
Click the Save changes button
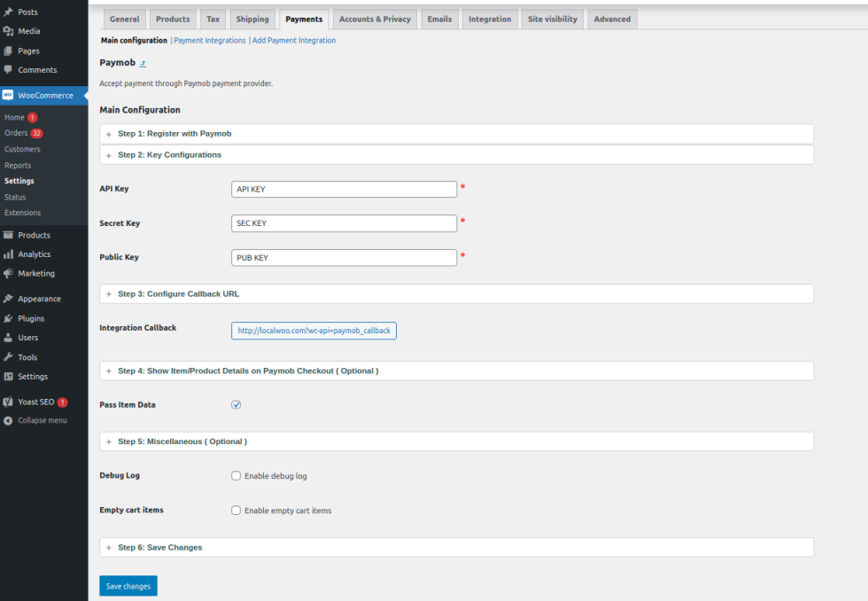pyautogui.click(x=128, y=586)
